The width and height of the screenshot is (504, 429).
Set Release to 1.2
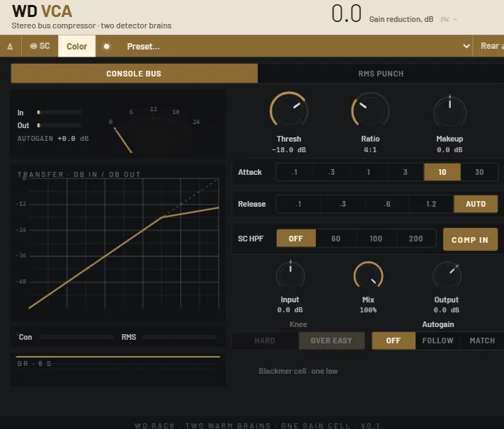(431, 204)
